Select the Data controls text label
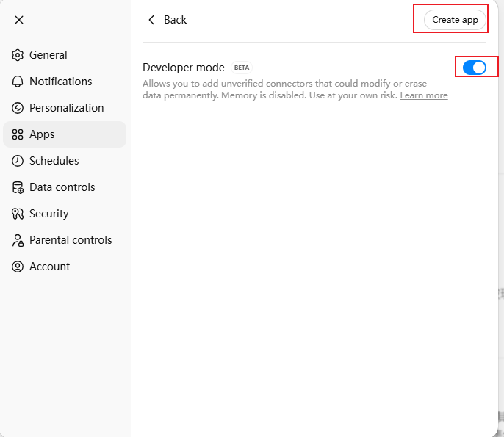The height and width of the screenshot is (437, 504). (x=62, y=187)
